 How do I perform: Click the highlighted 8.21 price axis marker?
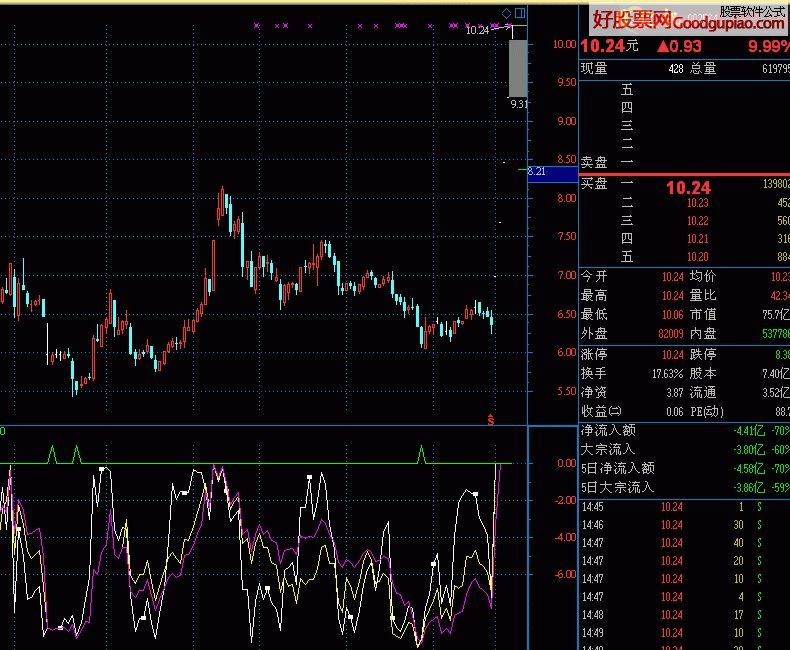[x=553, y=172]
